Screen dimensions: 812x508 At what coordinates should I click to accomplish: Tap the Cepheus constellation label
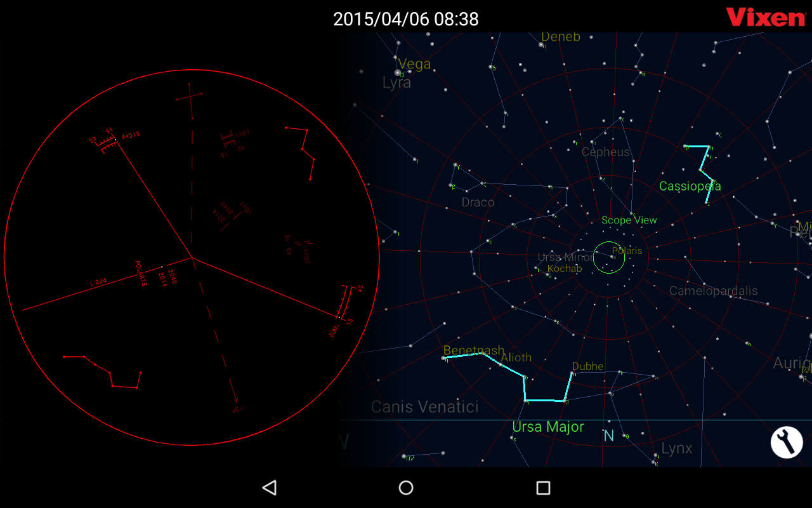click(x=606, y=152)
